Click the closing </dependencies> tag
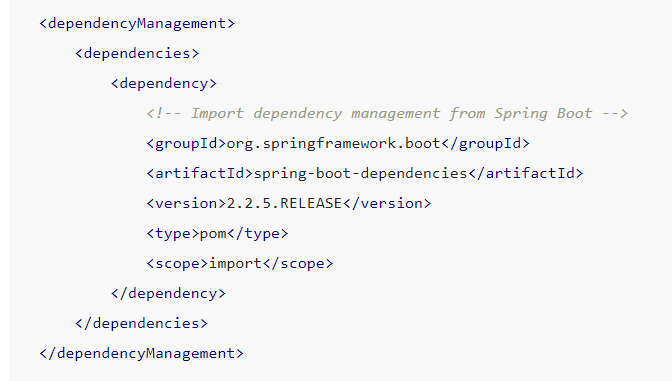Image resolution: width=672 pixels, height=381 pixels. (141, 324)
